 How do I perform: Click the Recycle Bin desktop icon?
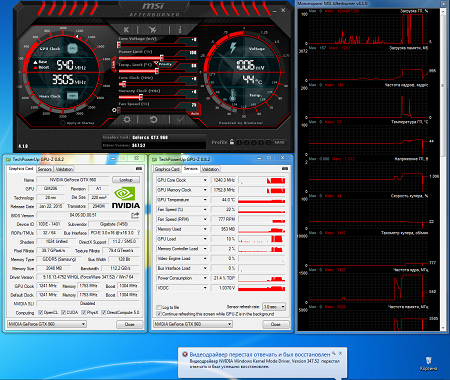[428, 363]
